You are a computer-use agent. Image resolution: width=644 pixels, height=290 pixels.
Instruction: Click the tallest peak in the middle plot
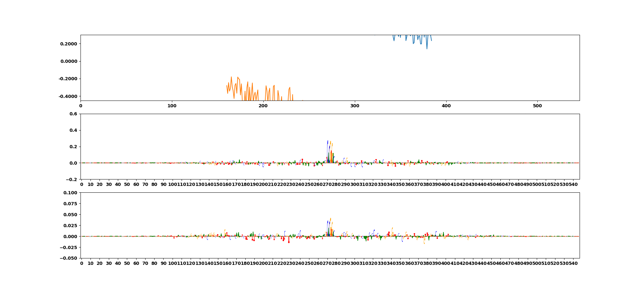click(327, 141)
